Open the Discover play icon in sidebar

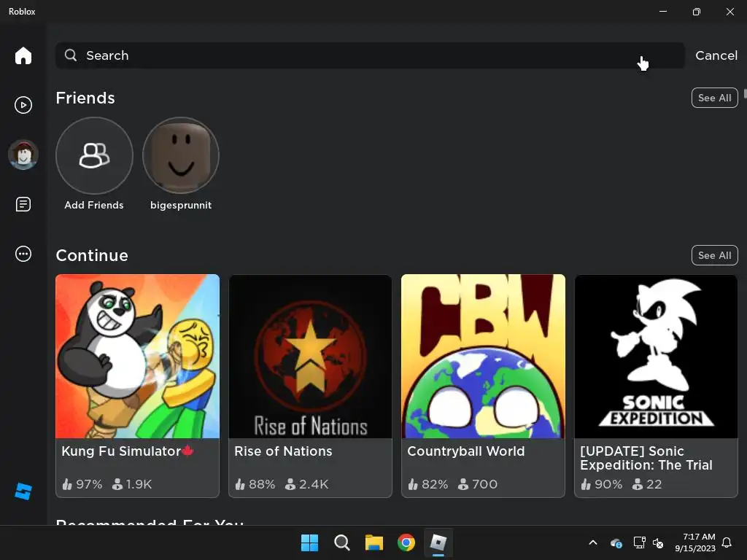point(23,105)
